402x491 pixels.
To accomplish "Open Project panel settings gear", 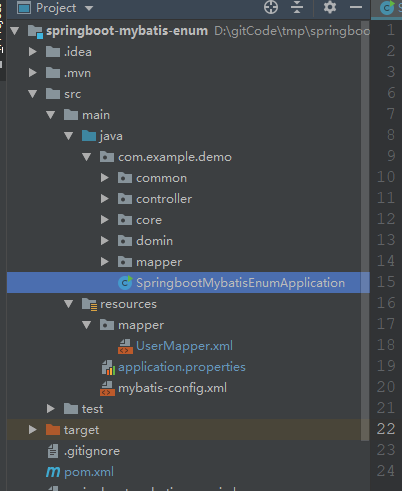I will coord(330,7).
